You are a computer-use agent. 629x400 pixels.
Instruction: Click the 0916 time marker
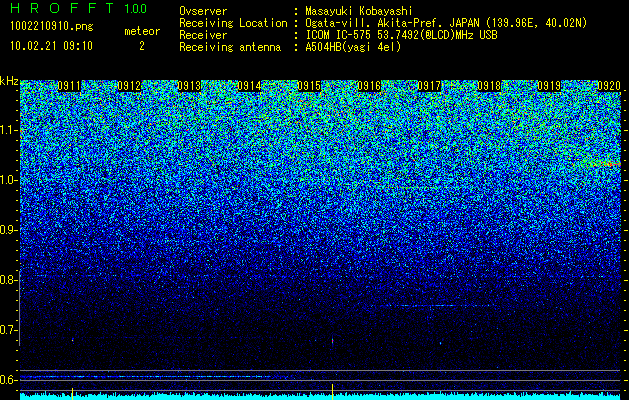pos(369,86)
